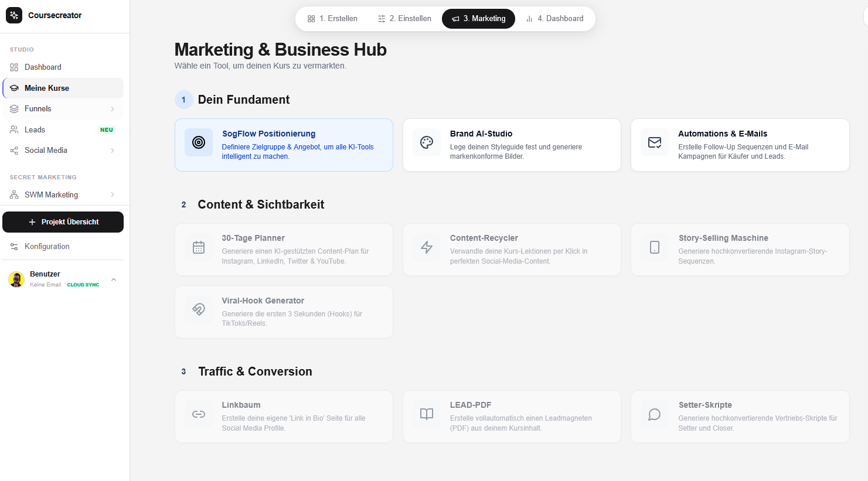
Task: Click the Konfiguration sliders icon
Action: [14, 247]
